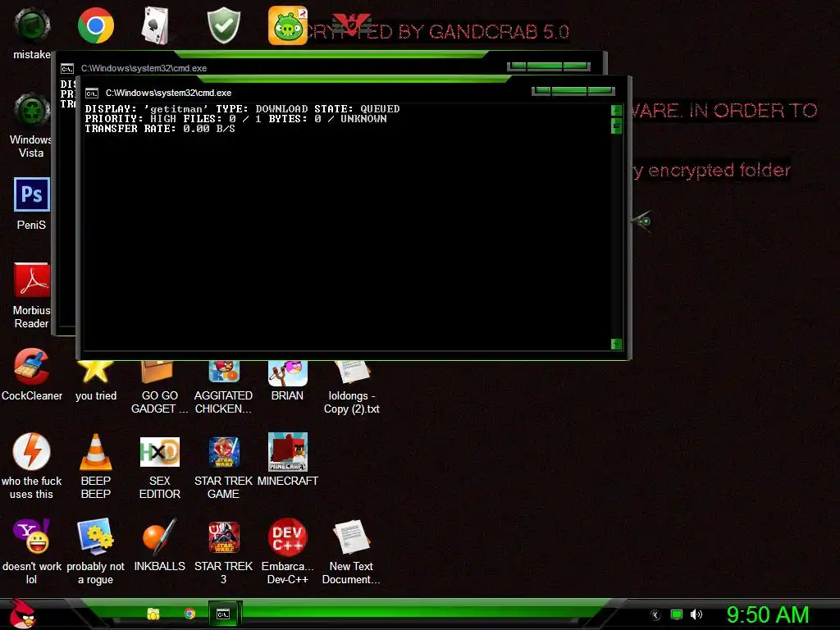Click the front cmd.exe title bar text
Screen dimensions: 840x630
pyautogui.click(x=168, y=94)
